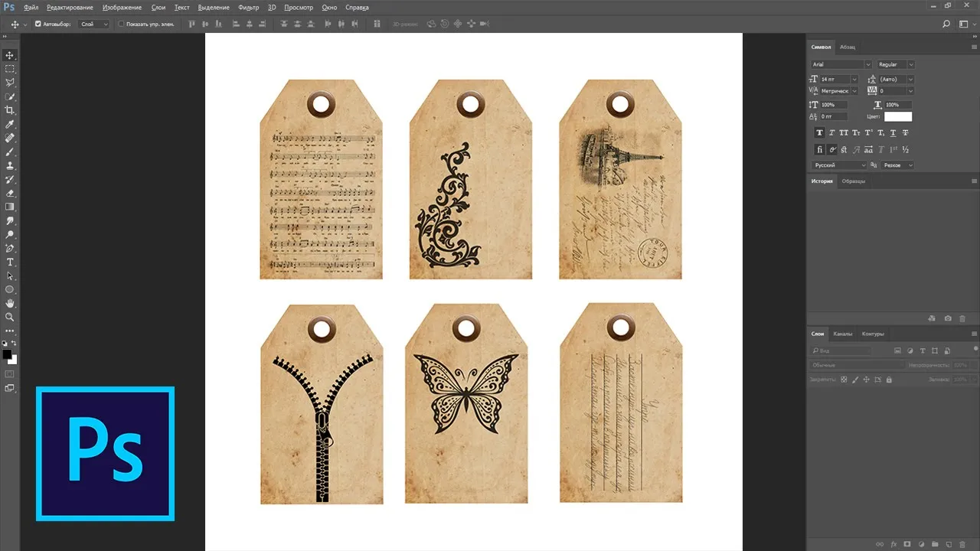
Task: Select the Zoom tool in the toolbox
Action: pyautogui.click(x=10, y=317)
